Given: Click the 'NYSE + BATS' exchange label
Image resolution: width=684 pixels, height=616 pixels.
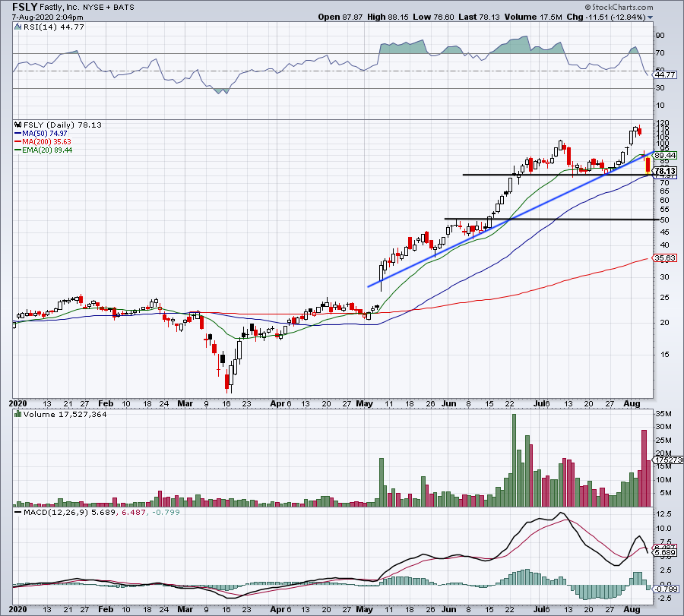Looking at the screenshot, I should pyautogui.click(x=108, y=8).
